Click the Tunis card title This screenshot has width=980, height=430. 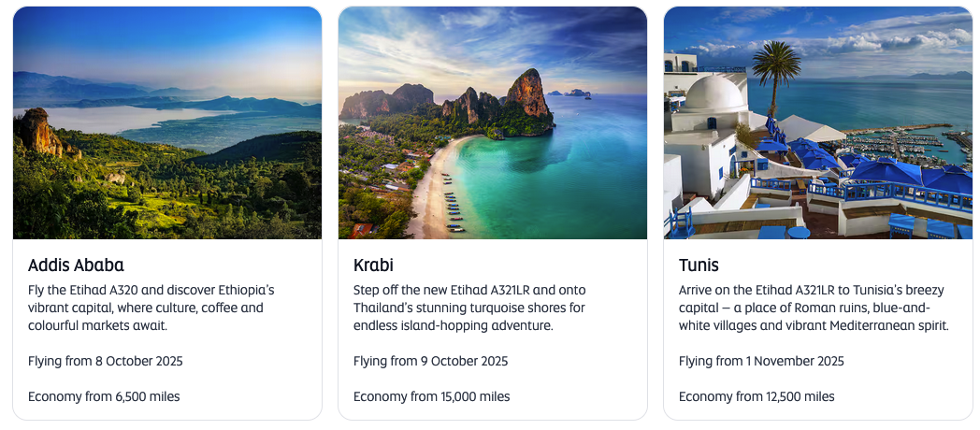(699, 265)
